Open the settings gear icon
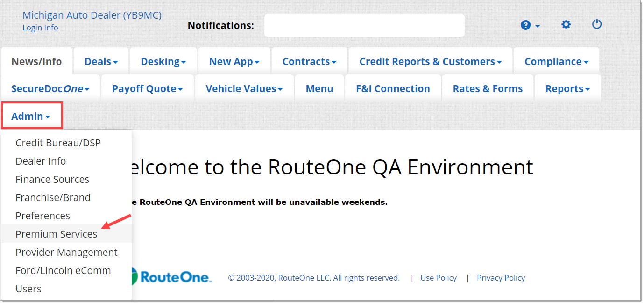 [566, 24]
